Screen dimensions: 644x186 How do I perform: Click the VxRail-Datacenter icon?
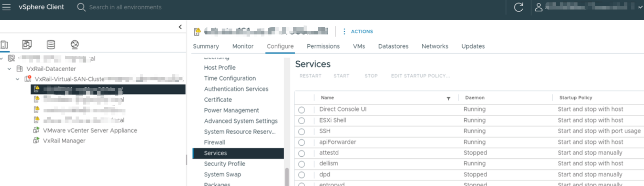coord(19,69)
